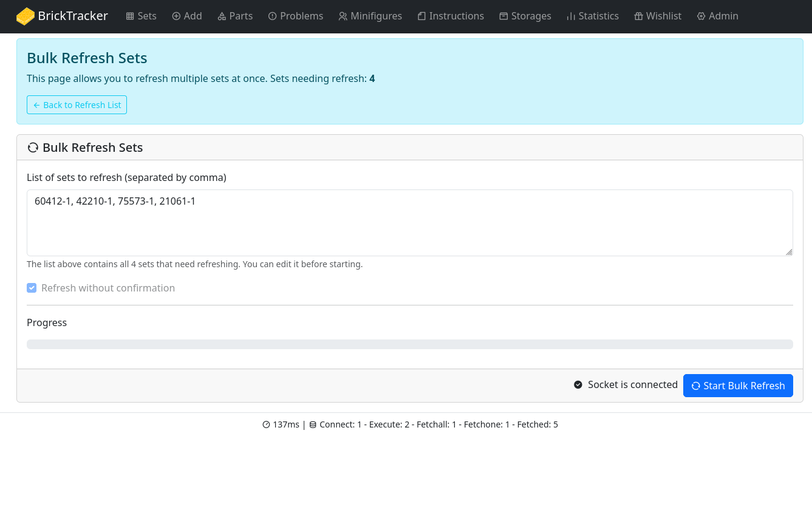The height and width of the screenshot is (518, 812).
Task: Click the Minifigures people icon
Action: [x=343, y=16]
